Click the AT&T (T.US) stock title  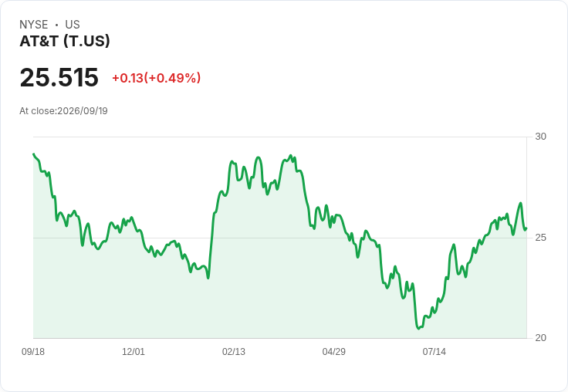coord(65,41)
